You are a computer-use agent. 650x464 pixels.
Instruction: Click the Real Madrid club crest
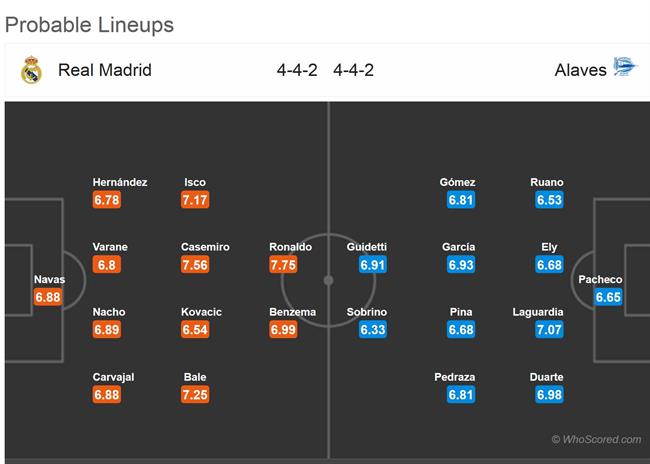pyautogui.click(x=31, y=70)
